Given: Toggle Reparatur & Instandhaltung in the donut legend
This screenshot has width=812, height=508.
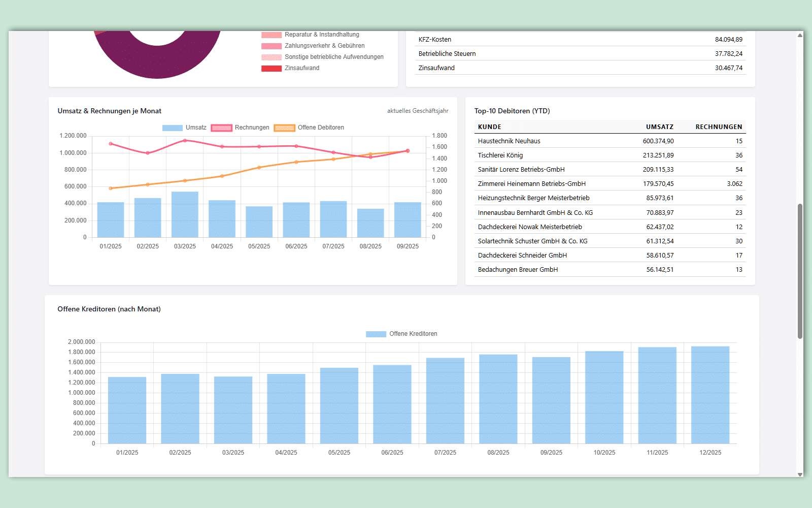Looking at the screenshot, I should coord(310,35).
